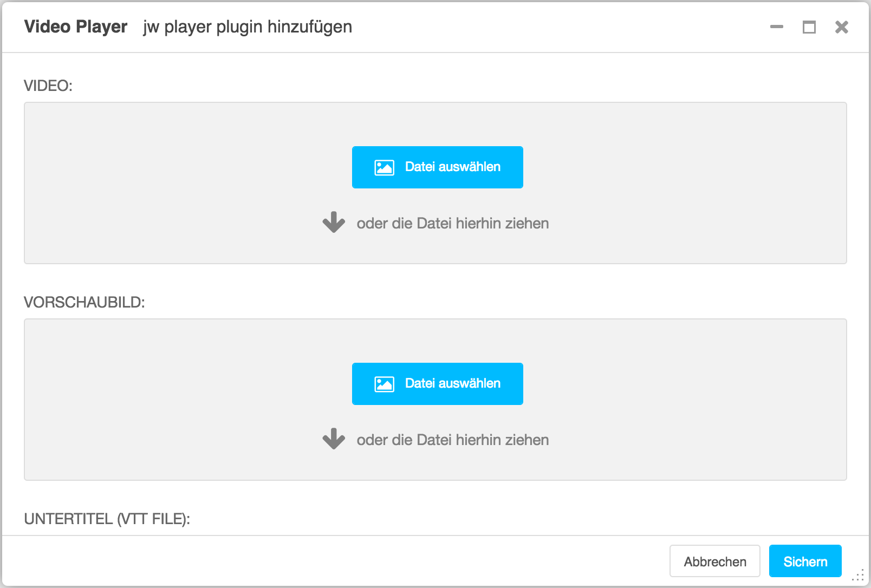Click the down arrow icon under VORSCHAUBILD
This screenshot has height=588, width=871.
click(334, 439)
